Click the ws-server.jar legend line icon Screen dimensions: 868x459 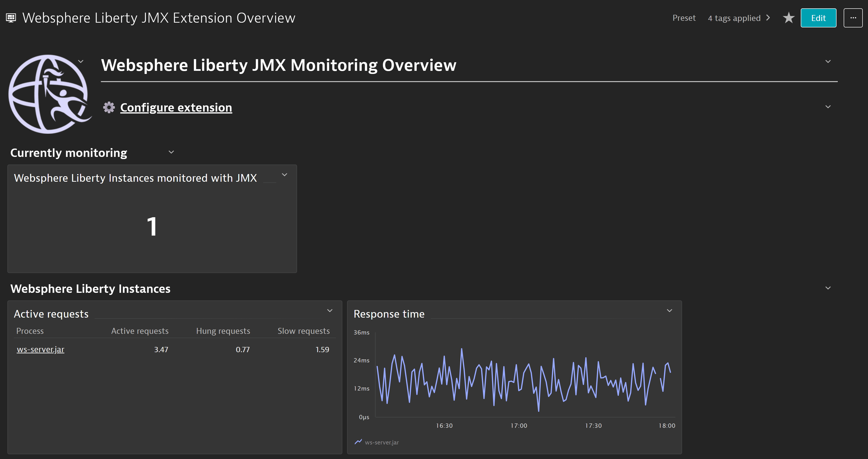(358, 442)
